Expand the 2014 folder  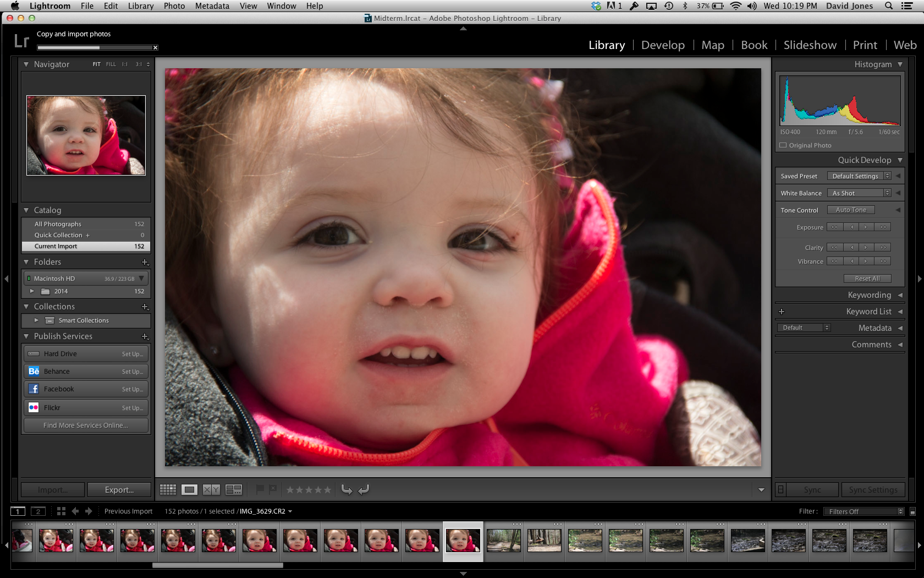point(32,291)
